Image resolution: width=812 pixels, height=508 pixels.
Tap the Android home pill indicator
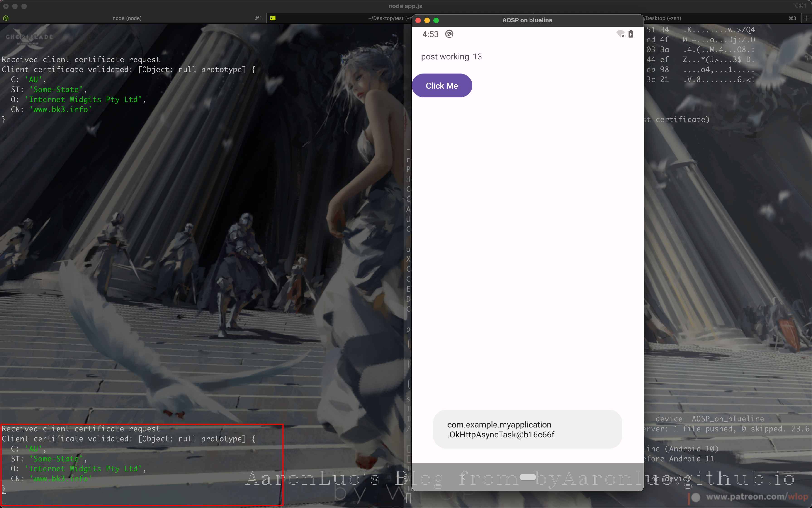click(x=528, y=477)
